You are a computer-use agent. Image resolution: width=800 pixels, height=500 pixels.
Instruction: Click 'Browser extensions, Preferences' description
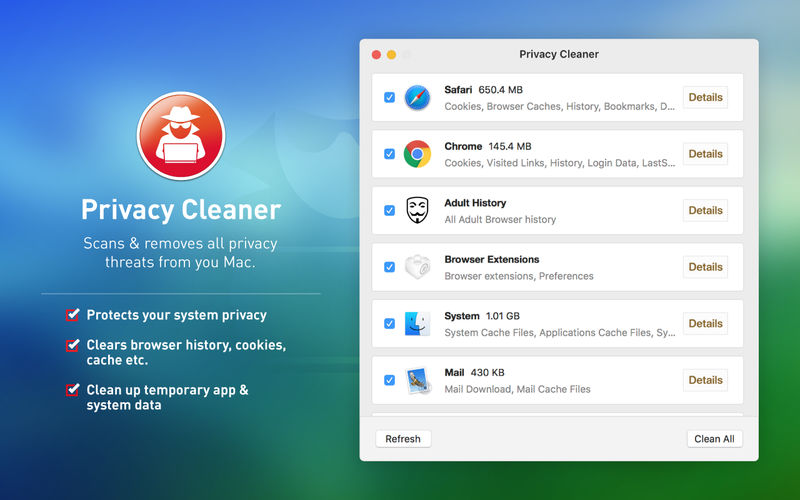click(x=519, y=276)
